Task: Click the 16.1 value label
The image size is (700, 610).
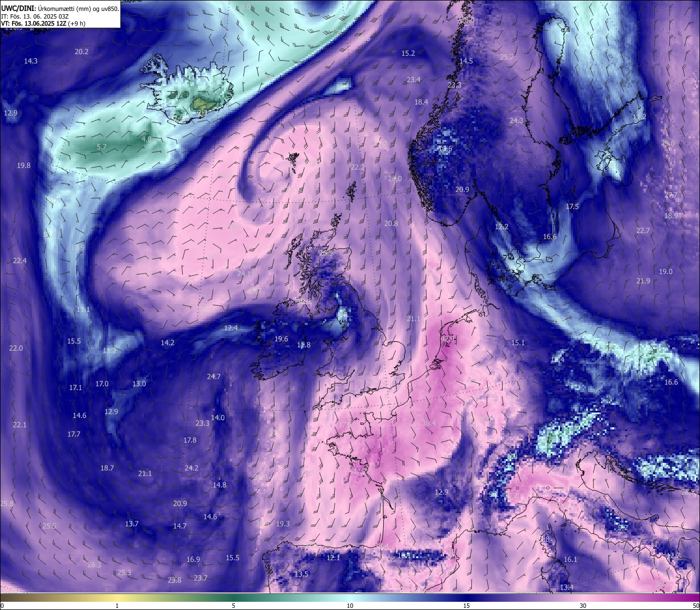Action: point(570,559)
